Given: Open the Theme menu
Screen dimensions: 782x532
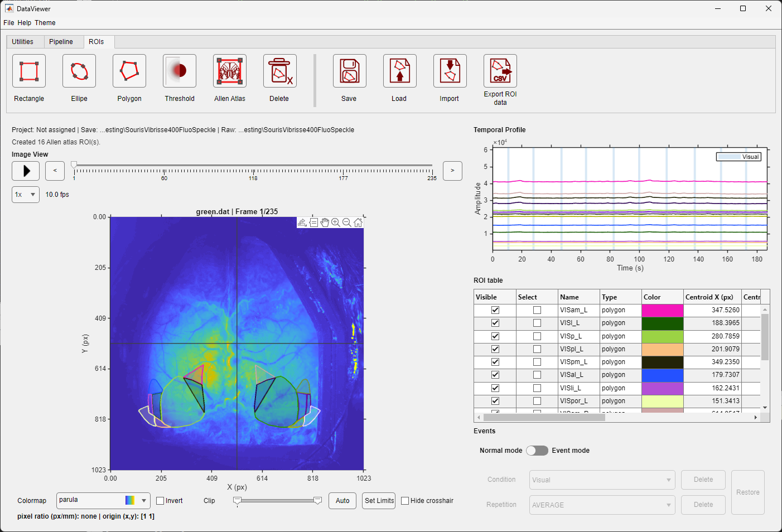Looking at the screenshot, I should coord(45,23).
